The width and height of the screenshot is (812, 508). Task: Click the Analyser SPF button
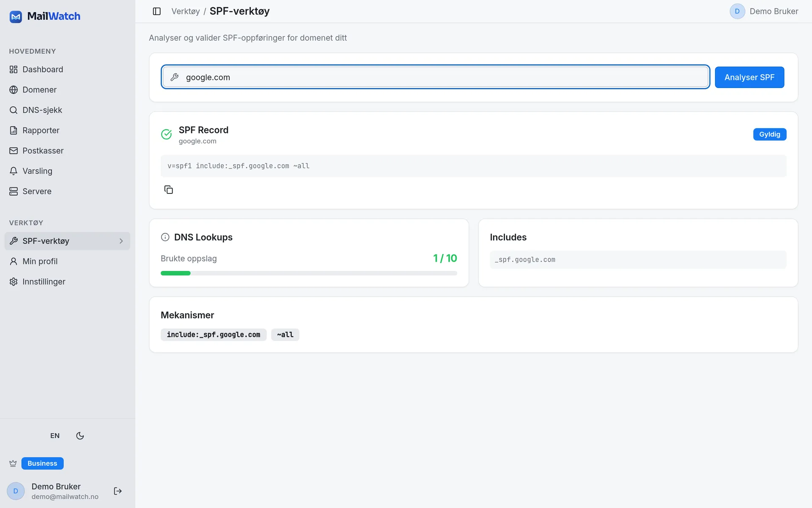(749, 77)
